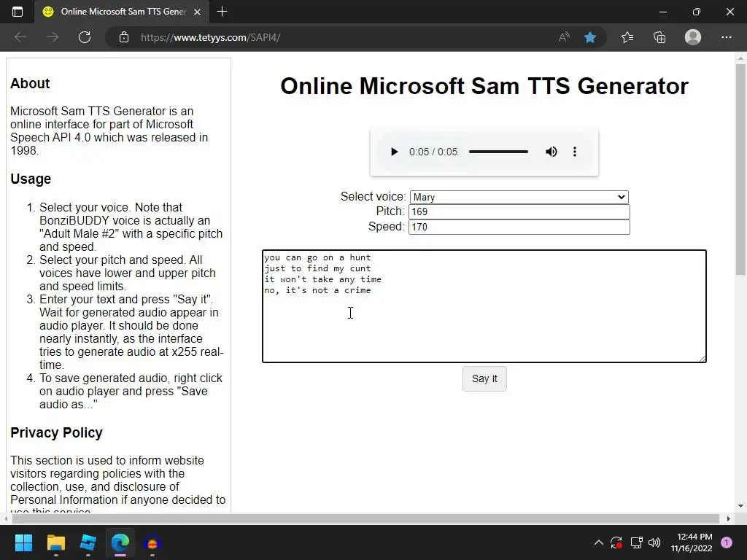Viewport: 747px width, 560px height.
Task: Open the Read aloud feature
Action: 564,37
